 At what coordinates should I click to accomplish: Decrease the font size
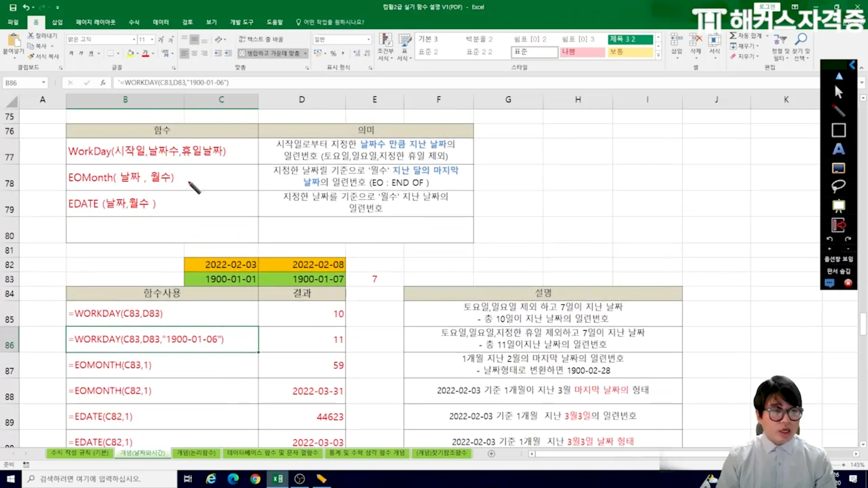coord(171,40)
